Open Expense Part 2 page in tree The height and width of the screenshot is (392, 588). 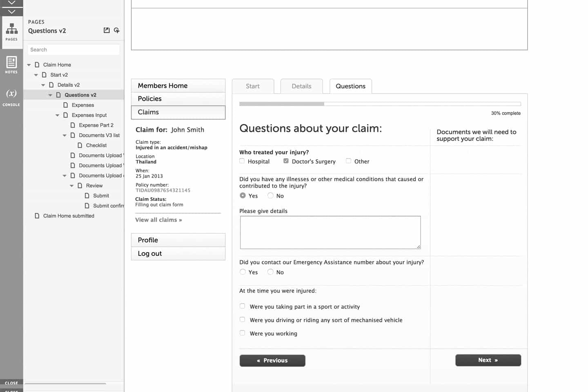96,125
